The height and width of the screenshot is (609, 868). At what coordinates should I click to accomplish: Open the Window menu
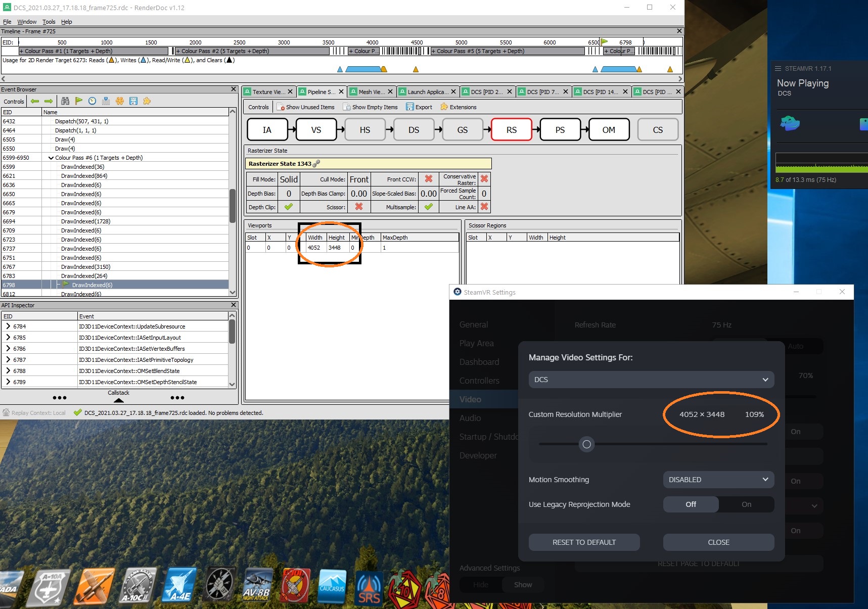pos(27,22)
